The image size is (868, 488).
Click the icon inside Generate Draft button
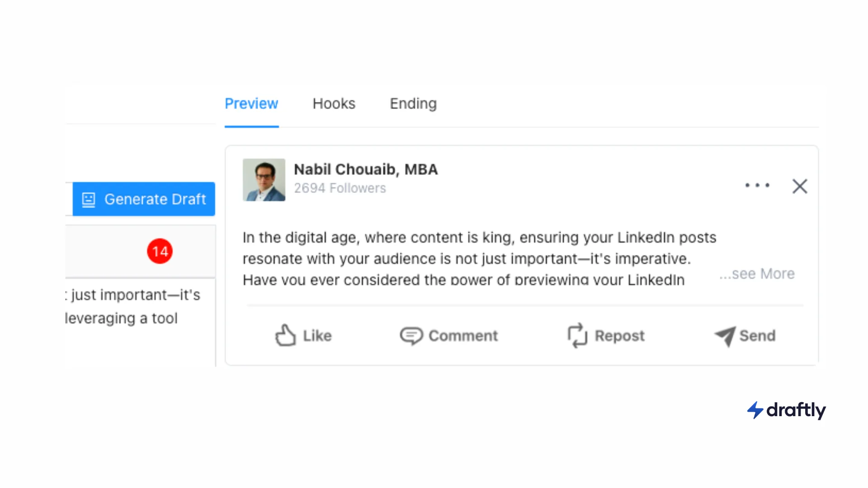pyautogui.click(x=89, y=199)
